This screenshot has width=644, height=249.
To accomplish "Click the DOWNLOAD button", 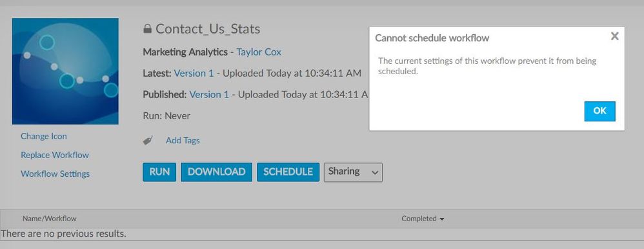I will pos(216,172).
